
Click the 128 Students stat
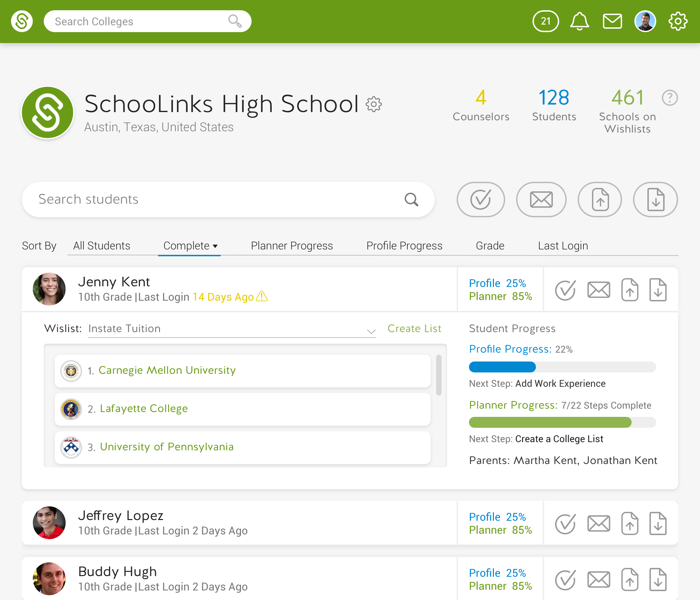(x=554, y=105)
